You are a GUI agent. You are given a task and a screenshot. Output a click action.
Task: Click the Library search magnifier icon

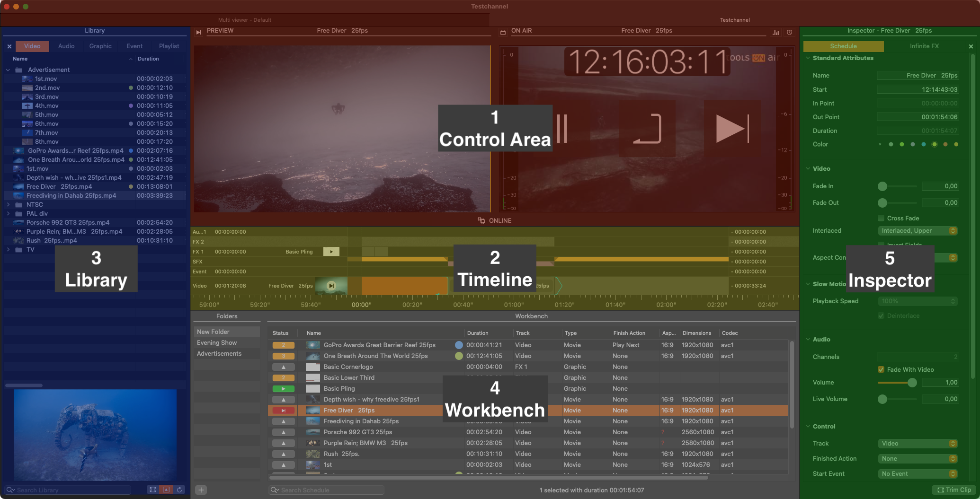coord(10,490)
